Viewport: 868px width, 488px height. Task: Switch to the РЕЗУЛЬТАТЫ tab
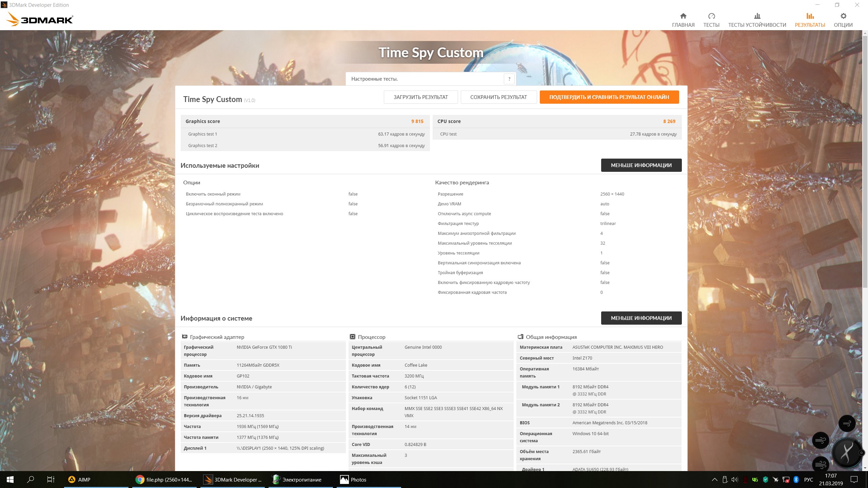pyautogui.click(x=810, y=20)
